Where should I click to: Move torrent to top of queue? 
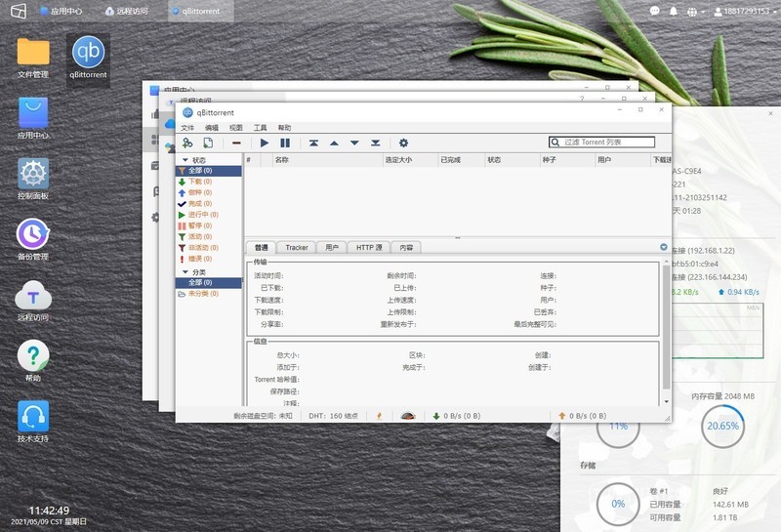313,143
